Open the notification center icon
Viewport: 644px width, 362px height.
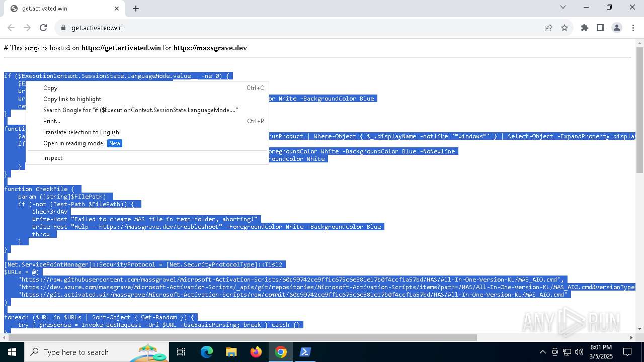pos(627,352)
